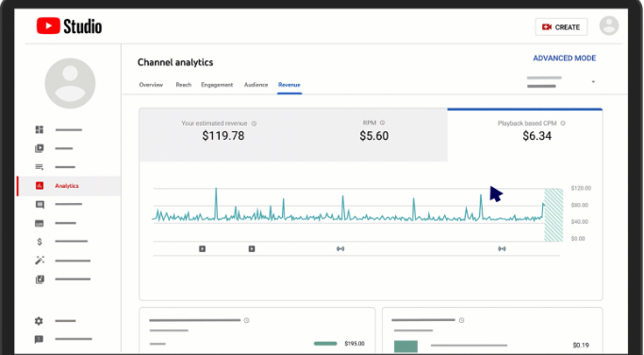Switch to the Overview tab

(151, 85)
